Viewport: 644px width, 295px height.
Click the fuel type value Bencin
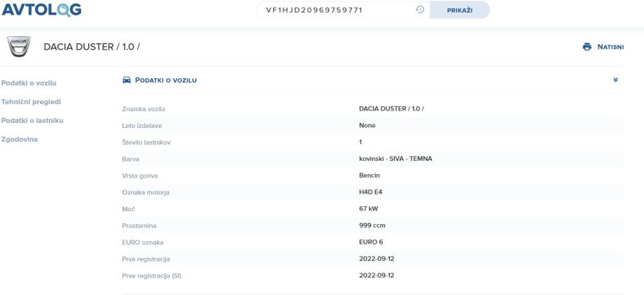click(369, 175)
